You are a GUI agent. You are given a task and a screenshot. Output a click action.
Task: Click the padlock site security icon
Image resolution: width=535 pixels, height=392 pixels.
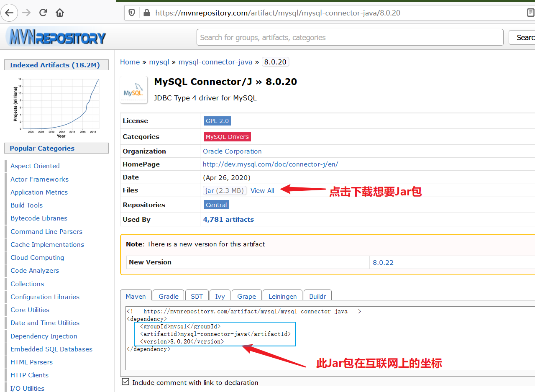pos(146,13)
